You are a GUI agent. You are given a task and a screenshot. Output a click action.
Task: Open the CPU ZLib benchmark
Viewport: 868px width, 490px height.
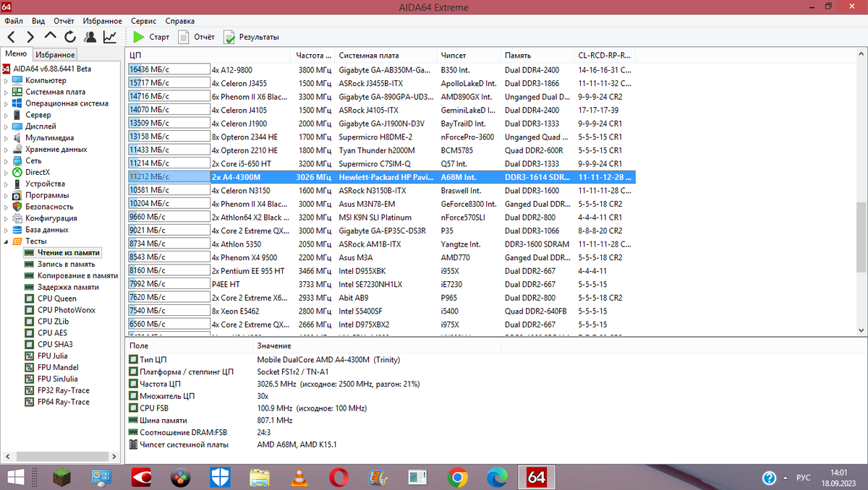pyautogui.click(x=52, y=322)
